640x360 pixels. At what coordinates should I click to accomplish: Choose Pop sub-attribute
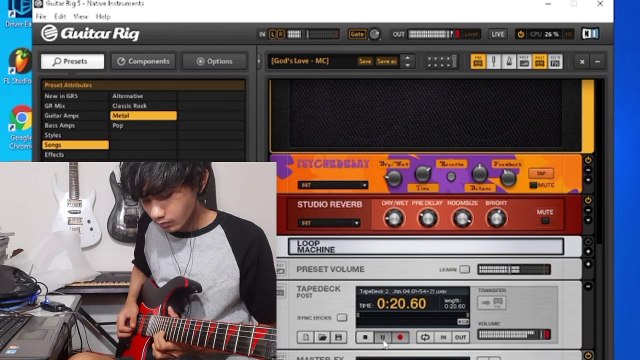click(x=143, y=125)
